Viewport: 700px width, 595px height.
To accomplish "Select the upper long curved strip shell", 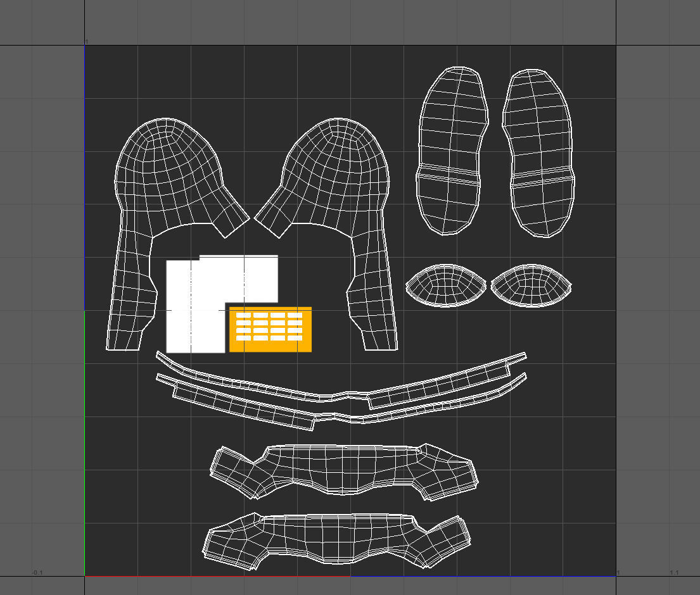I will [341, 381].
